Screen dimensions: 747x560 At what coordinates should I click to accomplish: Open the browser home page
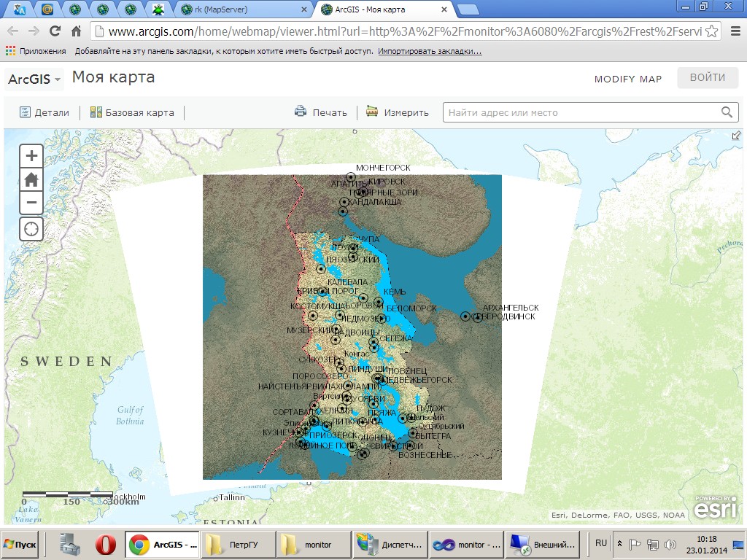(76, 31)
